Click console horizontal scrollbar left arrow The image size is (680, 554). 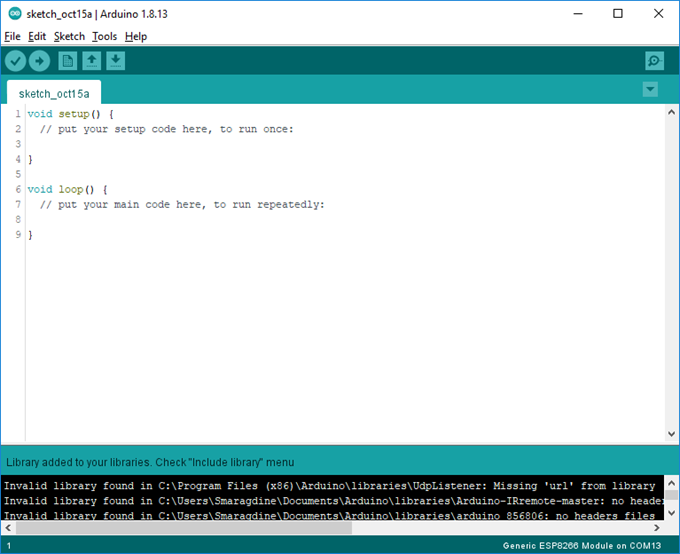[8, 528]
